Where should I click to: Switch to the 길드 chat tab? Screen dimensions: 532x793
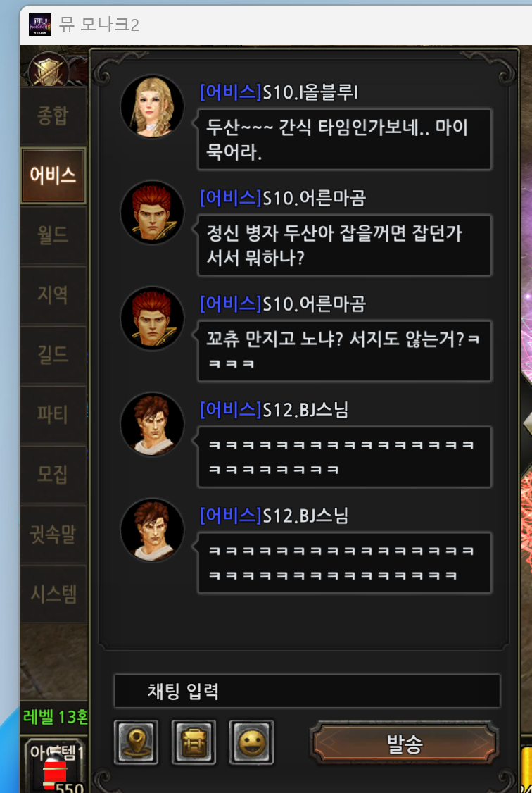(x=53, y=354)
